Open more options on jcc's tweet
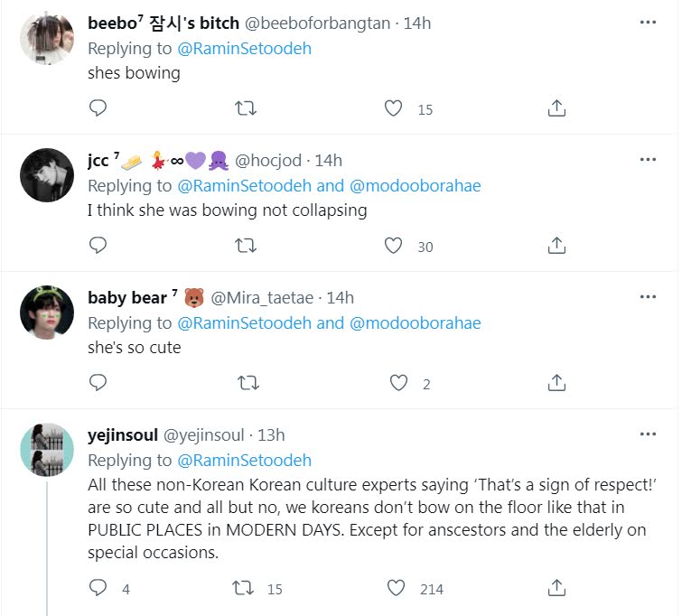Image resolution: width=682 pixels, height=616 pixels. coord(648,160)
